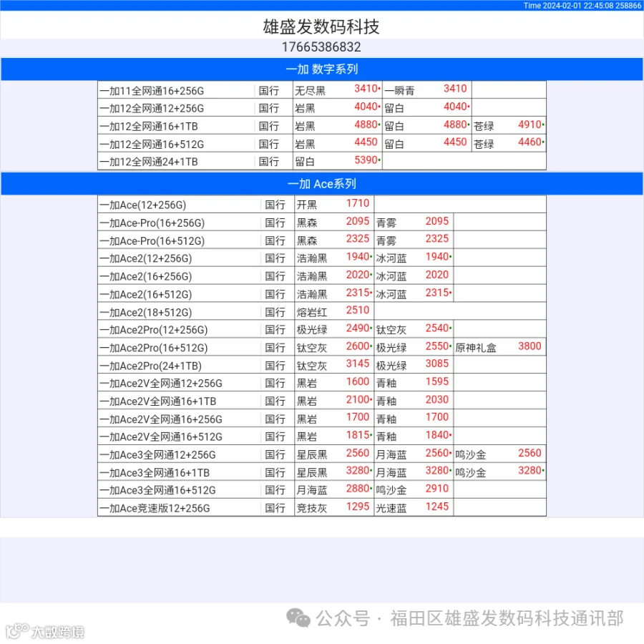Screen dimensions: 644x644
Task: Click the price 2510
Action: [x=358, y=310]
